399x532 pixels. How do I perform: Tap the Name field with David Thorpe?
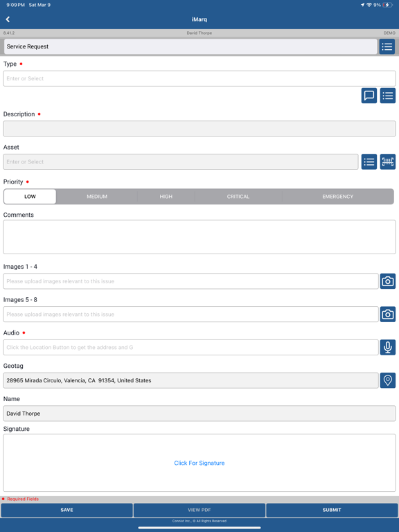(199, 414)
